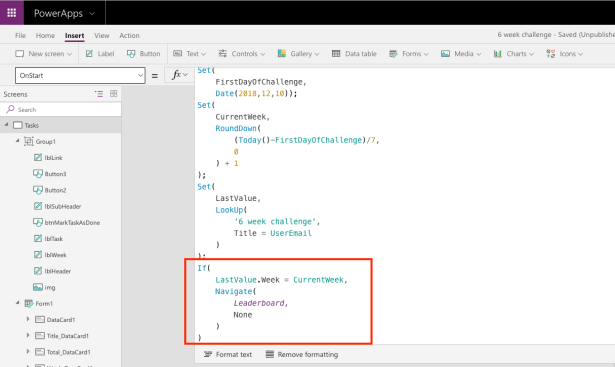Expand the Title_DataCard1 node
615x367 pixels.
pos(28,335)
